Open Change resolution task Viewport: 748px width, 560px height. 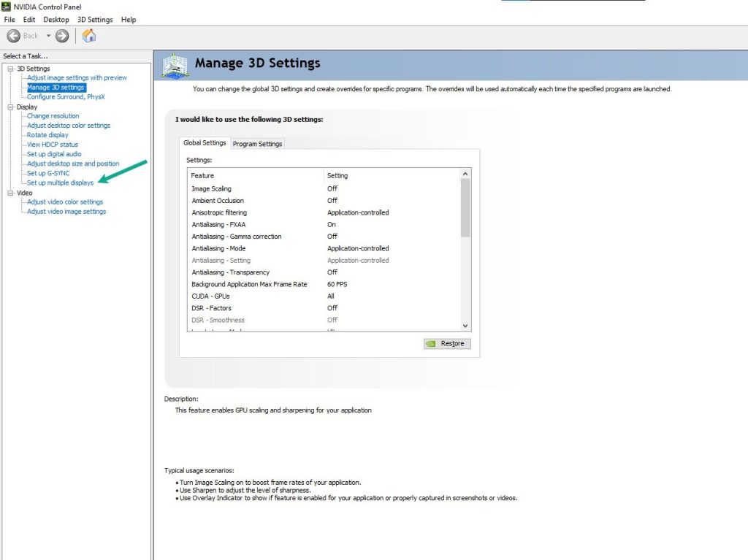pyautogui.click(x=53, y=116)
